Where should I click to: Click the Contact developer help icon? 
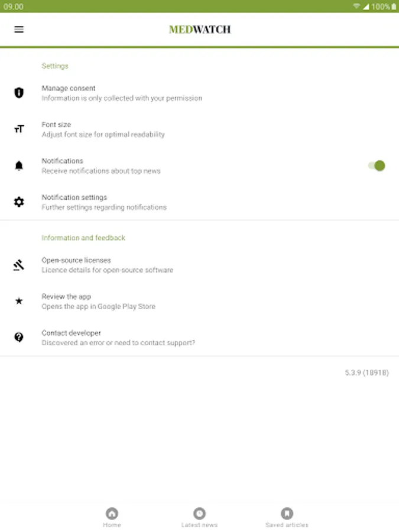[x=19, y=338]
